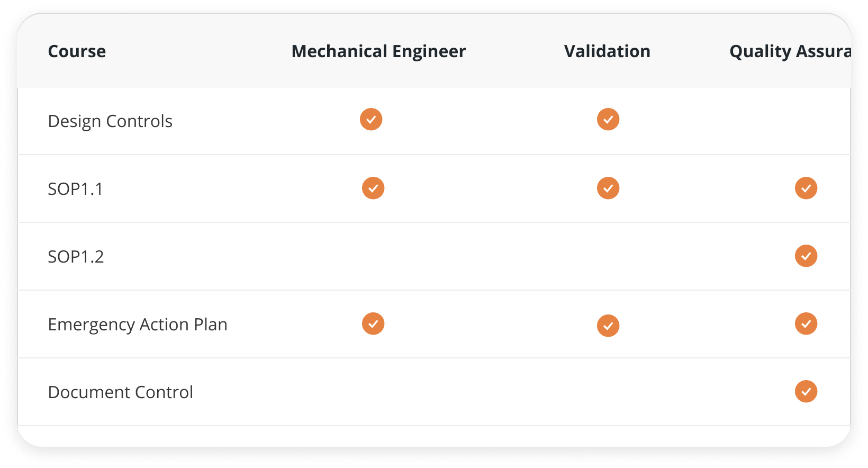Select the SOP1.2 course name
Viewport: 868px width, 468px height.
(x=76, y=257)
